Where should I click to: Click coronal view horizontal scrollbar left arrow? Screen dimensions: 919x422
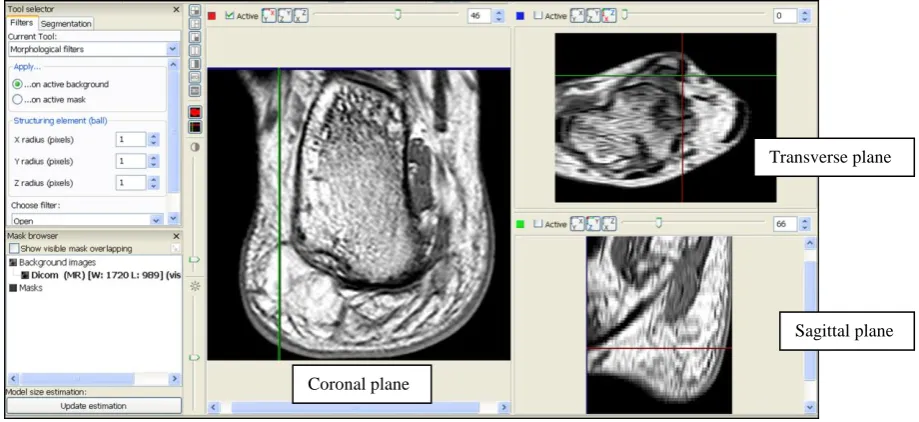click(214, 407)
